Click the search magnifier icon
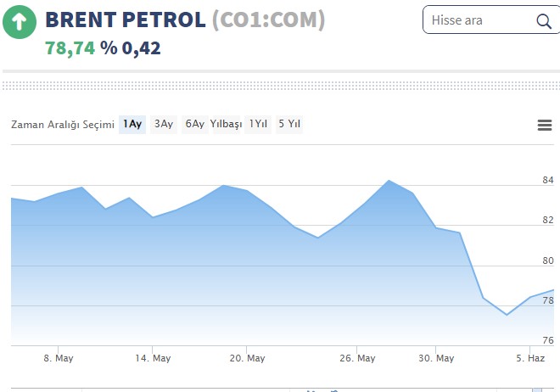The image size is (560, 392). click(x=544, y=21)
